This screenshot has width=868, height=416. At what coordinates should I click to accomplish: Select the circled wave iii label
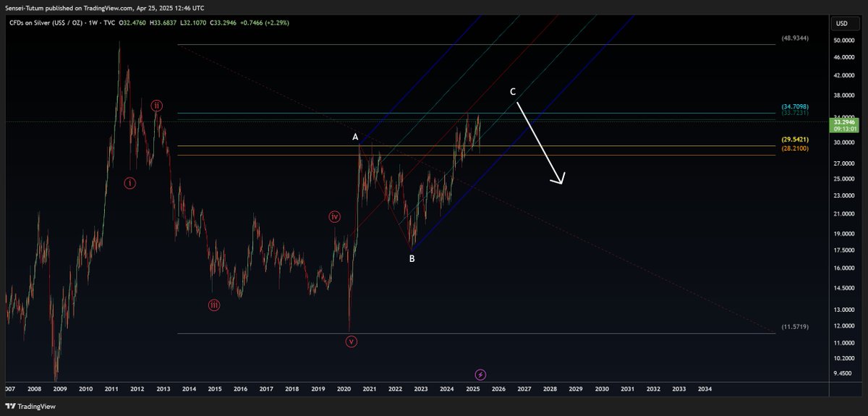click(x=214, y=305)
